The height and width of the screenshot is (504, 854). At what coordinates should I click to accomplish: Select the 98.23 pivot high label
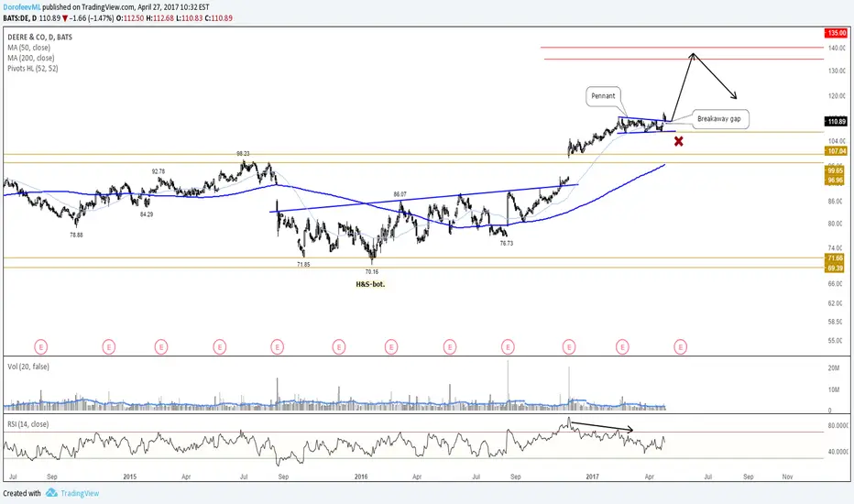point(243,154)
